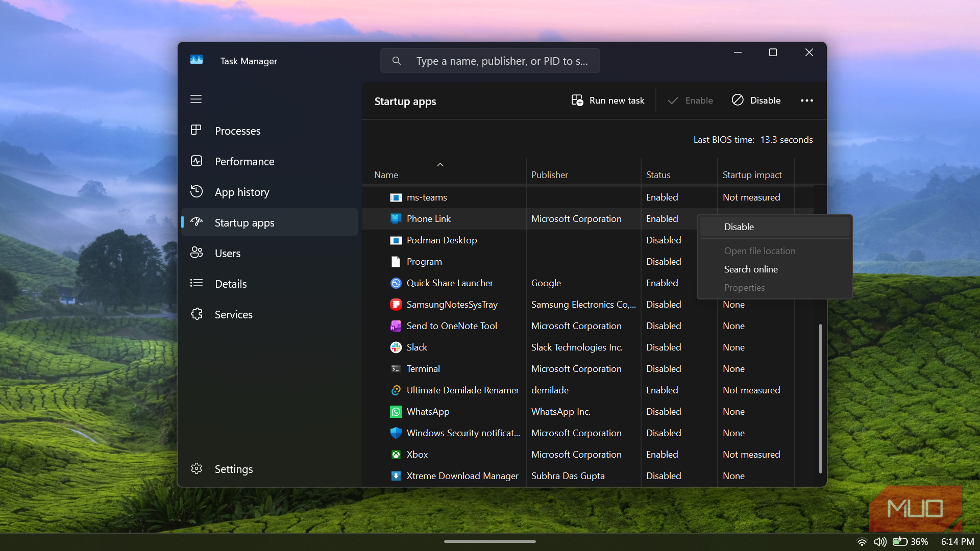The height and width of the screenshot is (551, 980).
Task: Open the Settings label in sidebar
Action: pyautogui.click(x=234, y=469)
